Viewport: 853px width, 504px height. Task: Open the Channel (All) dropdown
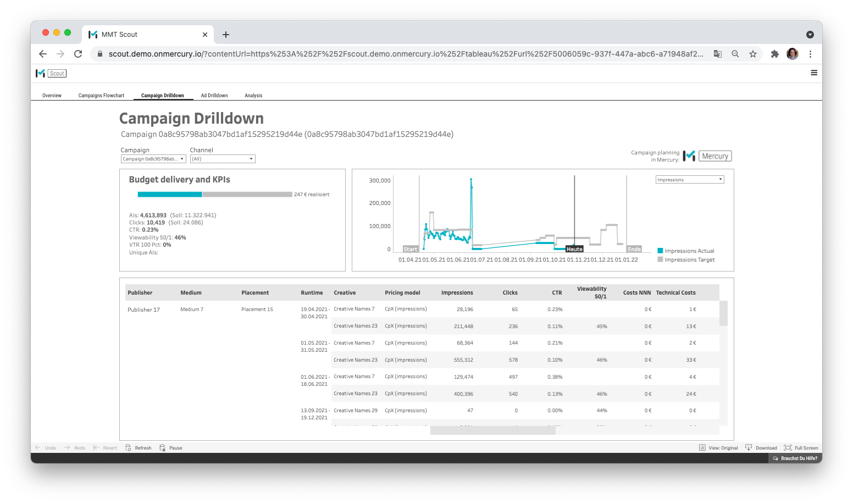tap(223, 158)
